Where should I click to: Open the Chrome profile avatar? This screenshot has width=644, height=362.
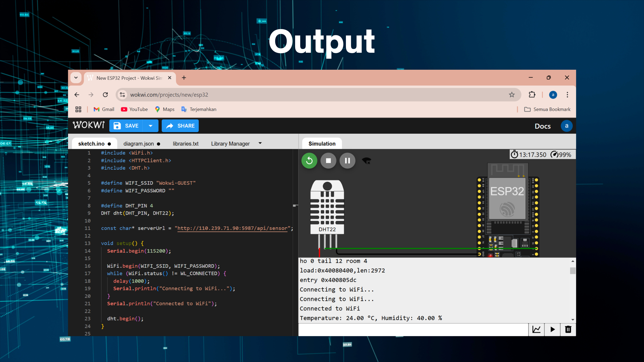tap(553, 95)
